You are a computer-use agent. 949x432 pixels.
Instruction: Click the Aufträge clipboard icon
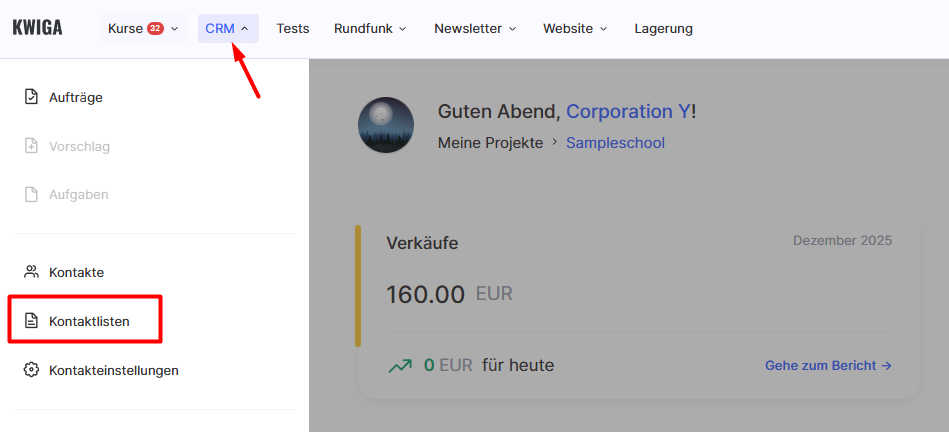click(x=31, y=97)
